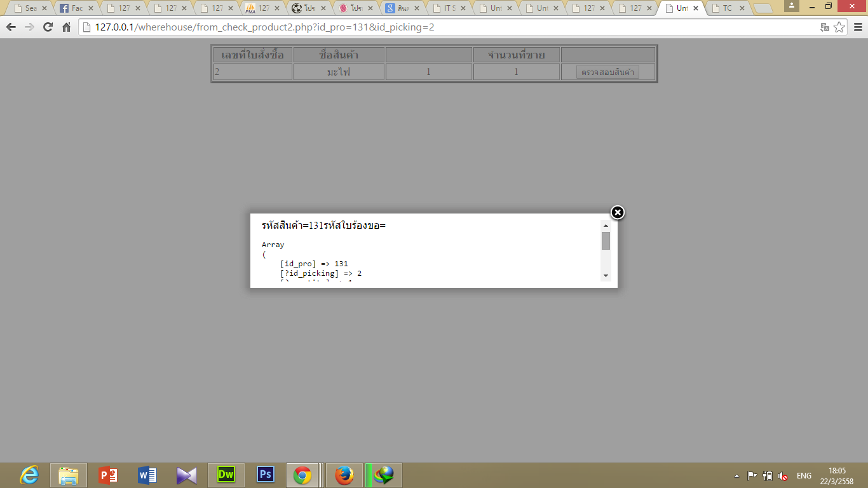Click the ชื่อสินค้า column header
Screen dimensions: 868x488
tap(339, 55)
